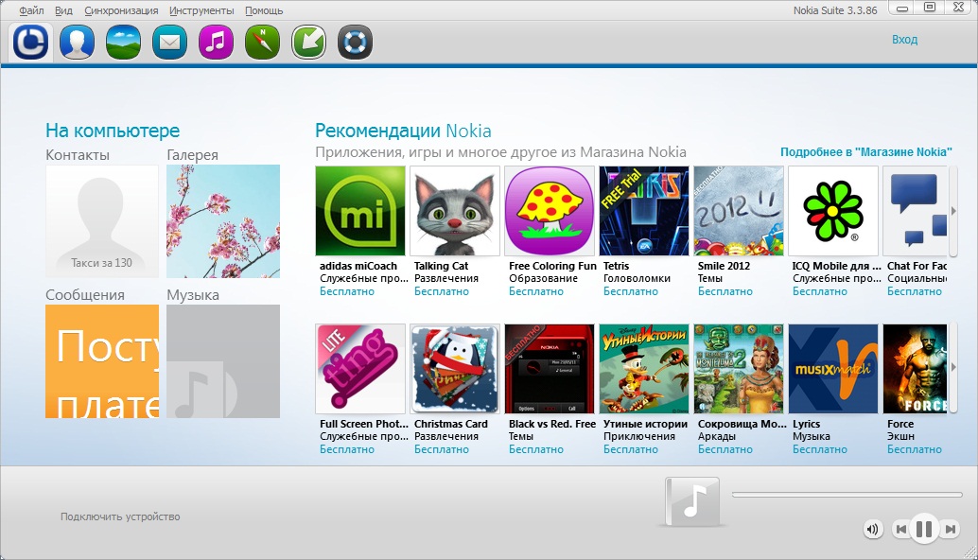Screen dimensions: 978x560
Task: Open Free Coloring Fun mushroom icon
Action: [x=550, y=211]
